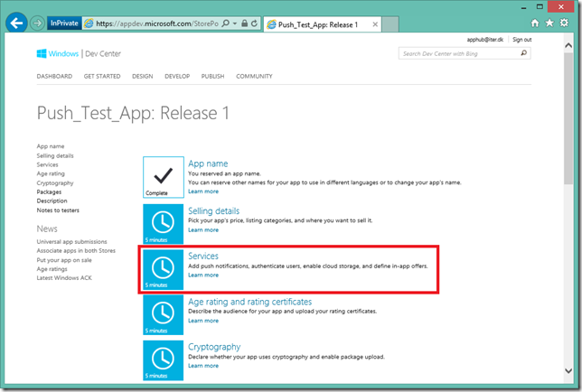Click the Sign out link
582x392 pixels.
coord(521,40)
